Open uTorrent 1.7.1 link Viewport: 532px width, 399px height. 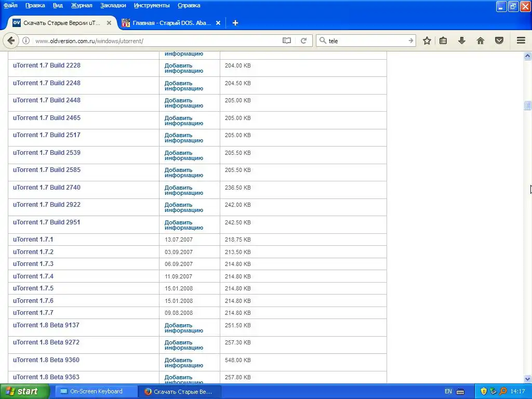[x=33, y=240]
